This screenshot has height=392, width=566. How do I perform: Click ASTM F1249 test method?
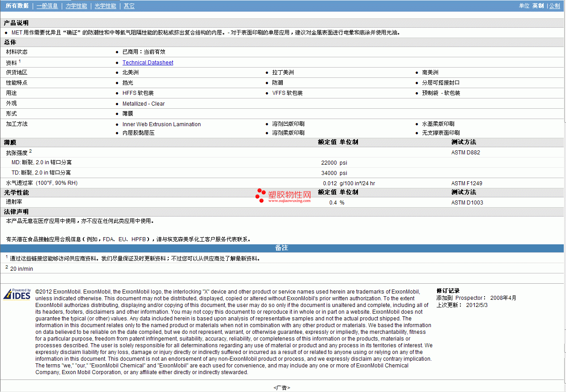[x=467, y=183]
